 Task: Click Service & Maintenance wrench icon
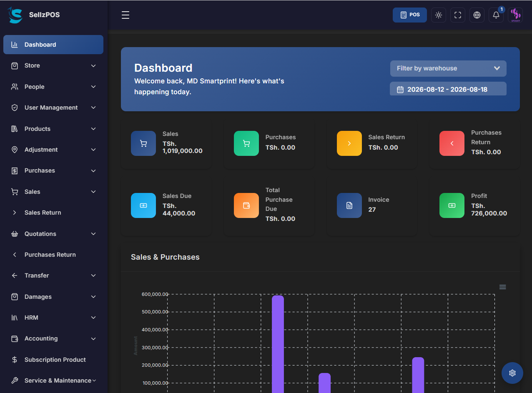pyautogui.click(x=15, y=380)
